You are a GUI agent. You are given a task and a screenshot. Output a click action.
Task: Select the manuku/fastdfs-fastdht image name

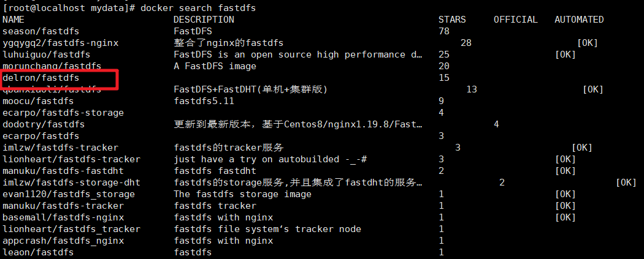pyautogui.click(x=63, y=170)
